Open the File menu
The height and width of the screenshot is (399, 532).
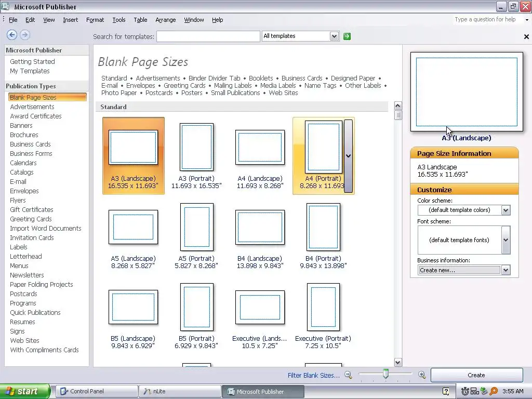pos(13,20)
